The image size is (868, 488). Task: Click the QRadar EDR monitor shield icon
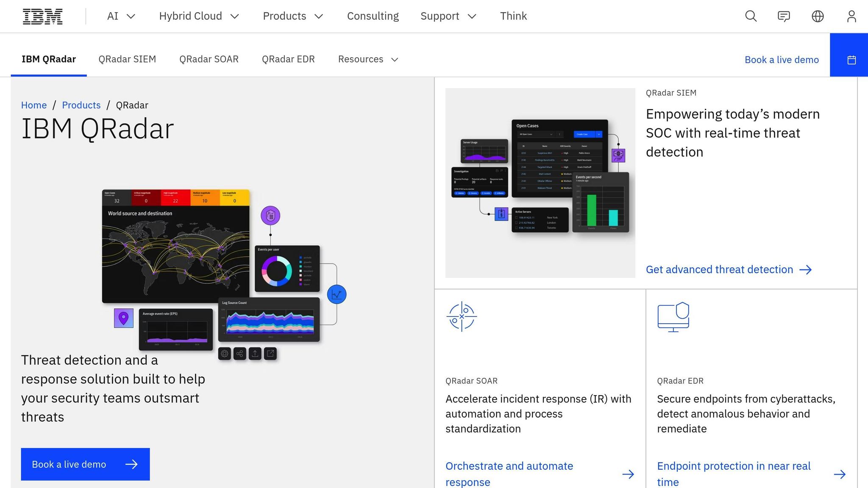(x=673, y=316)
